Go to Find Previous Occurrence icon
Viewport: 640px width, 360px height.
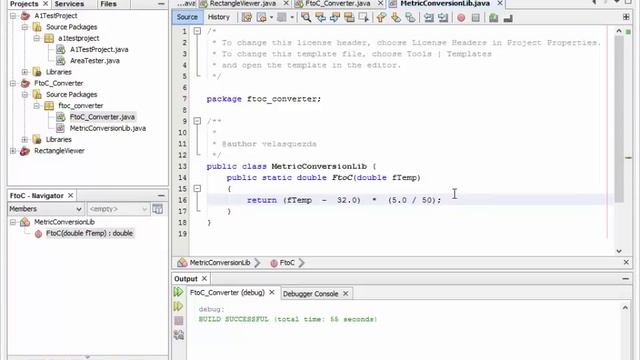click(x=320, y=18)
